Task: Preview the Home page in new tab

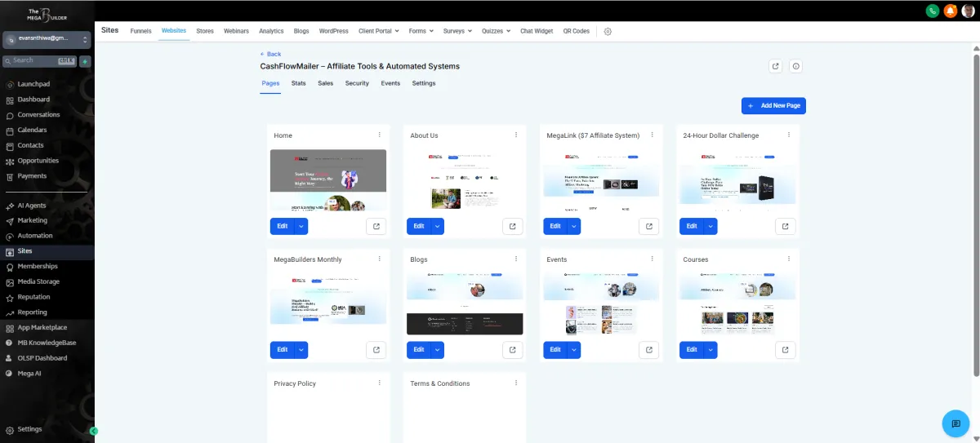Action: [x=376, y=226]
